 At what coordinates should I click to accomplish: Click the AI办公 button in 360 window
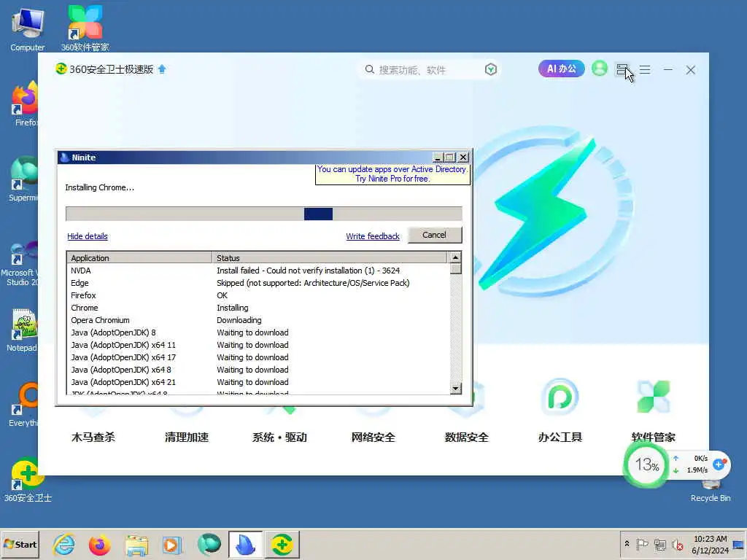[561, 69]
